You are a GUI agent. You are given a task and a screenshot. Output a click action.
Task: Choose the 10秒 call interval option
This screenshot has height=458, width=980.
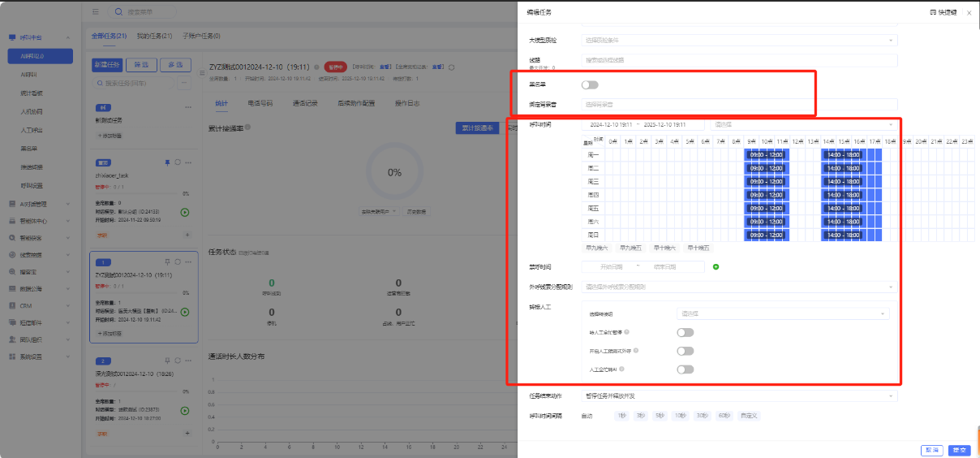[x=680, y=416]
